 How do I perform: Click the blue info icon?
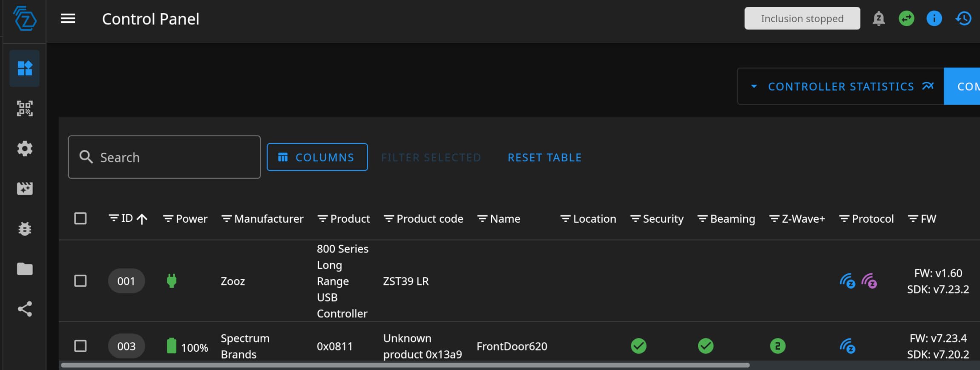coord(934,19)
